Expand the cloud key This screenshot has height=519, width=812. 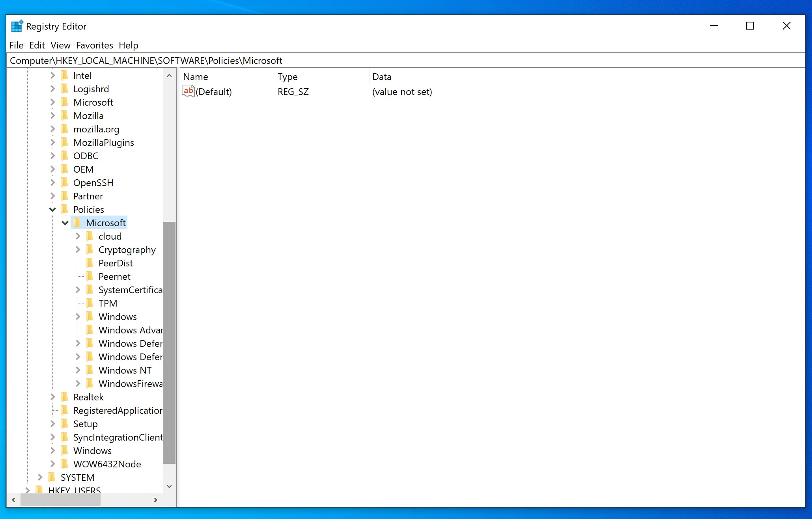[x=78, y=236]
